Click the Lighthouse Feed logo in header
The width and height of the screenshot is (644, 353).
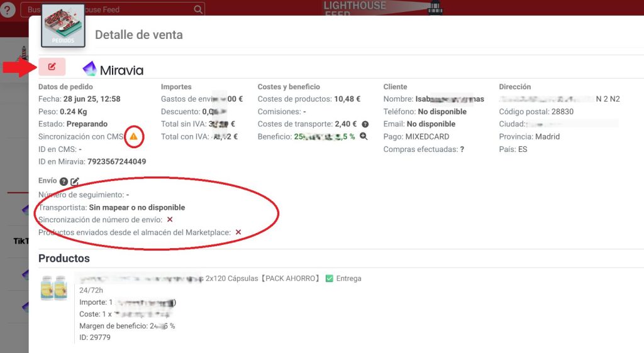pyautogui.click(x=383, y=8)
